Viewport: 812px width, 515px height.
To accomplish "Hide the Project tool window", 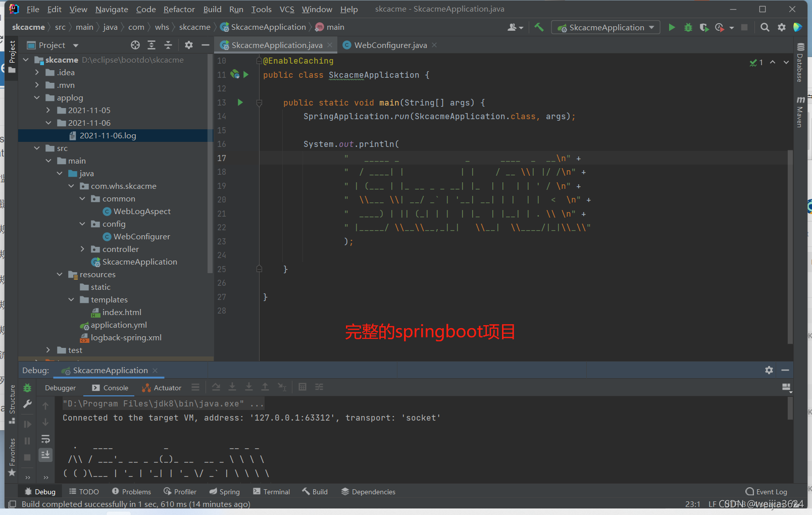I will click(x=205, y=45).
